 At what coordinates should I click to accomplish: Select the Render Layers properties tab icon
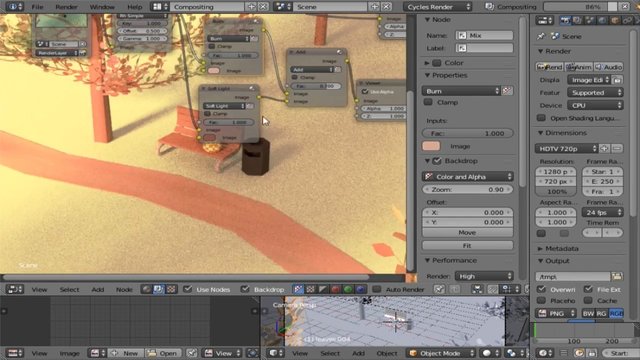tap(577, 20)
